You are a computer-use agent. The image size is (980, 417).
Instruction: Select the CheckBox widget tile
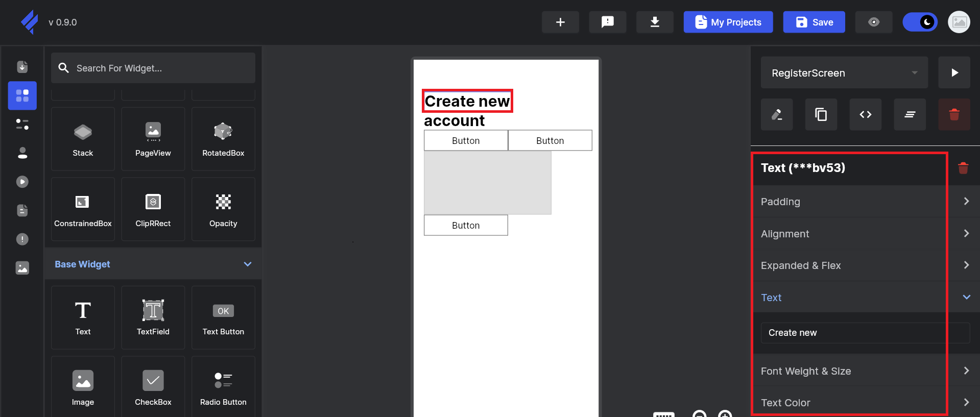[153, 387]
